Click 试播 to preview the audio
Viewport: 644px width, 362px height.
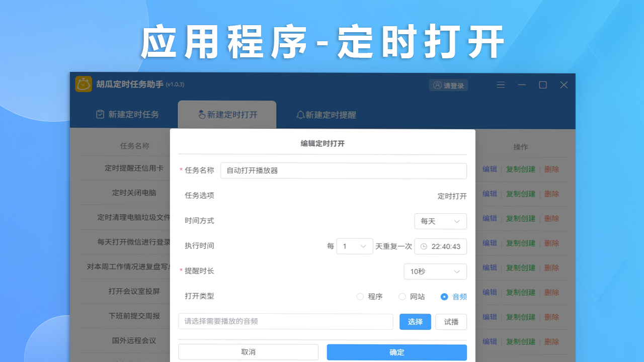pyautogui.click(x=451, y=322)
